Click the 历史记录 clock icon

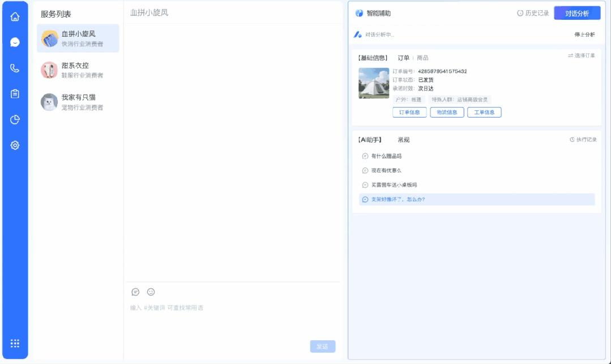pyautogui.click(x=520, y=13)
